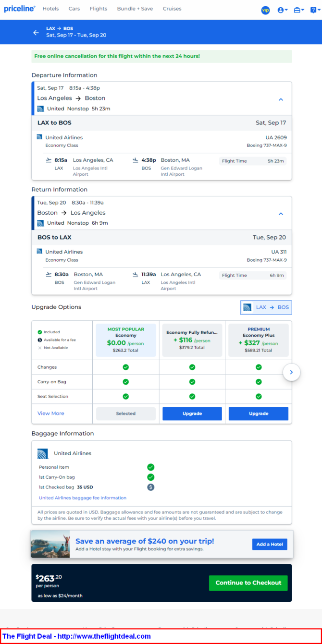Go to the Cars tab

pos(74,9)
